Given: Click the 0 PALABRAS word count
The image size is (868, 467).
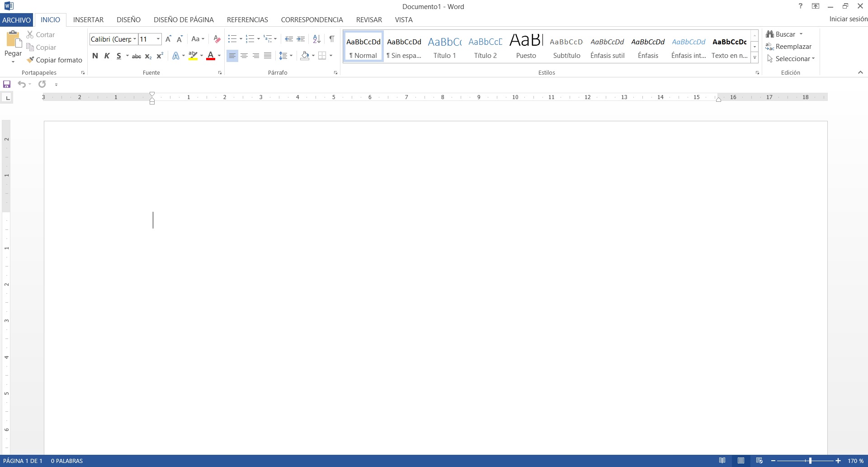Looking at the screenshot, I should coord(67,461).
